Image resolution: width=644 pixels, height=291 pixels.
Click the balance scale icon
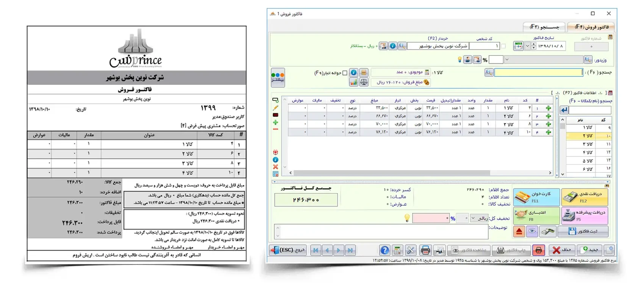364,82
